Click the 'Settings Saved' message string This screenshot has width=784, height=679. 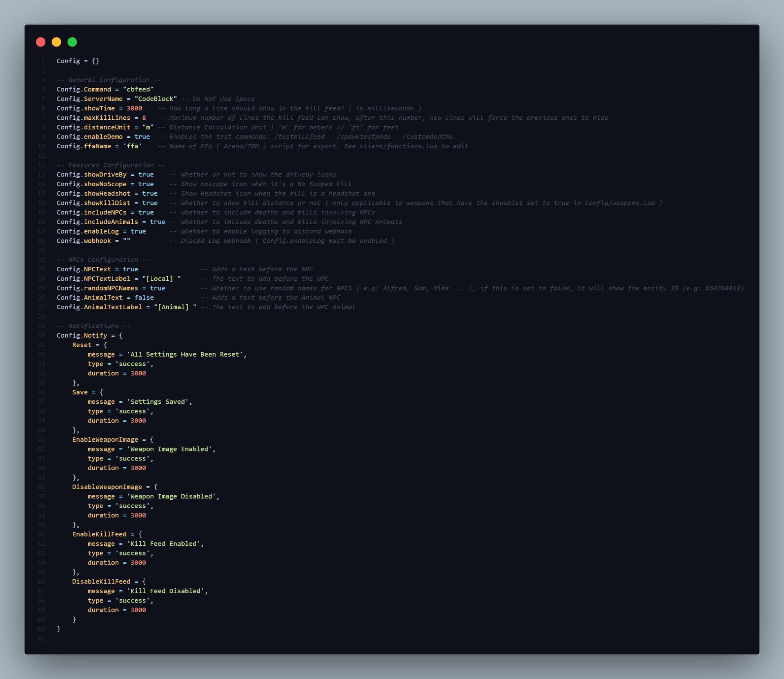158,402
